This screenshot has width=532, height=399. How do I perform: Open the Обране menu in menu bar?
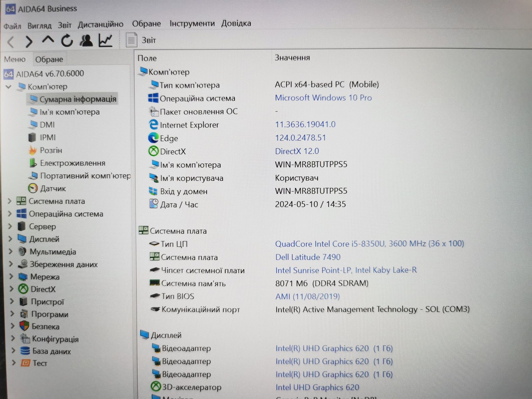tap(146, 24)
